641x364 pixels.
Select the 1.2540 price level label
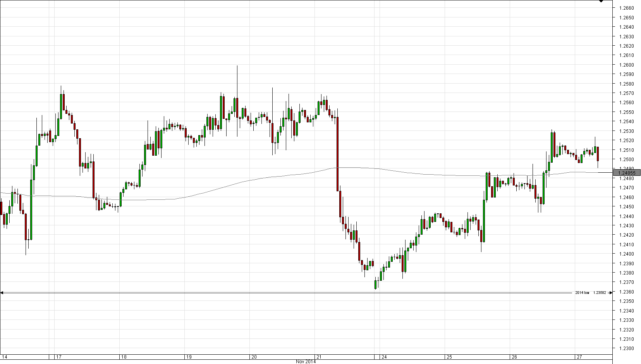coord(627,122)
